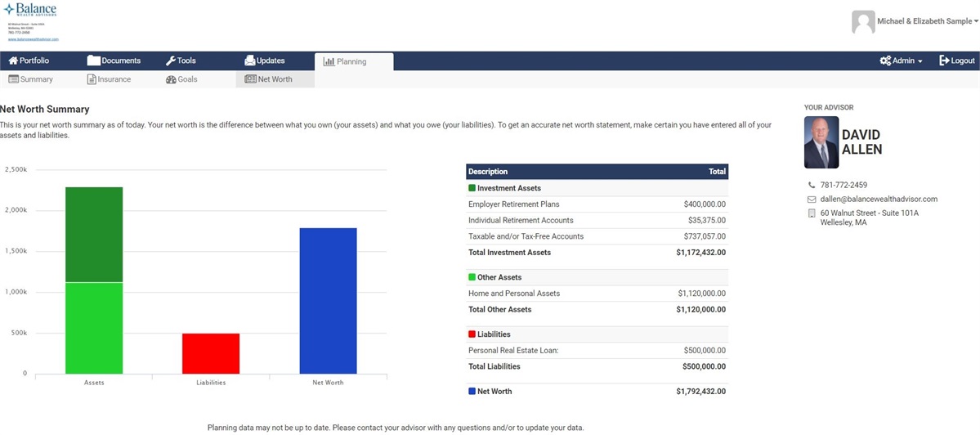
Task: Click the red Liabilities bar in chart
Action: click(211, 353)
